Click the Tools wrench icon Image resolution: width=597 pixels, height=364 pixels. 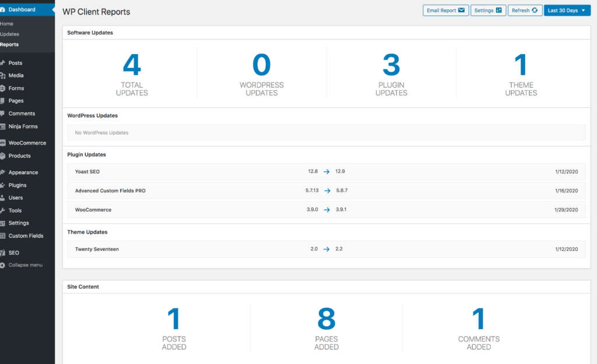[2, 211]
